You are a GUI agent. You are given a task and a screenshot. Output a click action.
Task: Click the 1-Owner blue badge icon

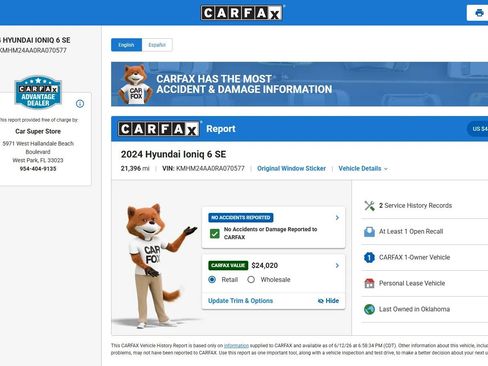point(369,257)
